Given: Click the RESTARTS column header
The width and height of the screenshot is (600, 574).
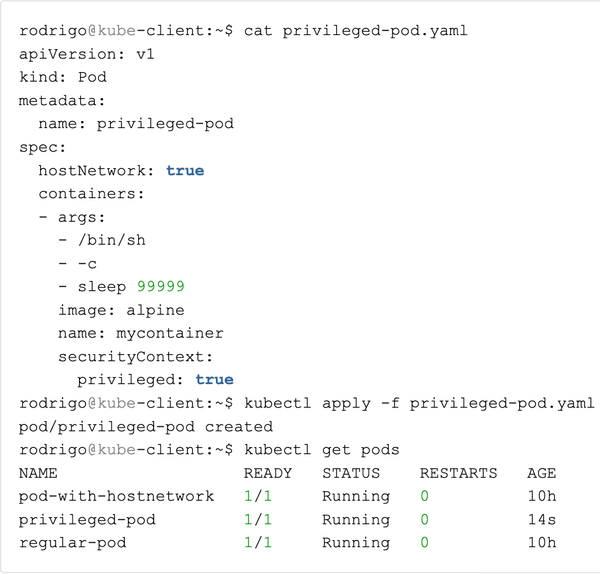Looking at the screenshot, I should [458, 473].
